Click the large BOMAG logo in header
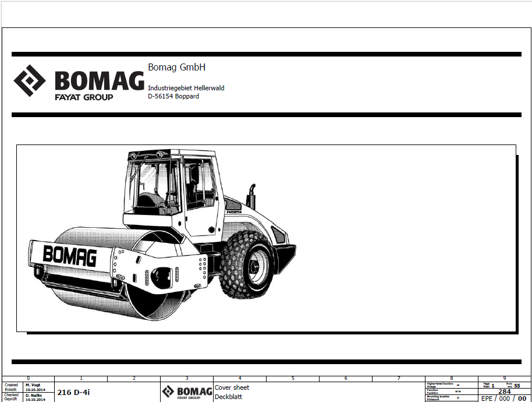The image size is (532, 402). (79, 83)
